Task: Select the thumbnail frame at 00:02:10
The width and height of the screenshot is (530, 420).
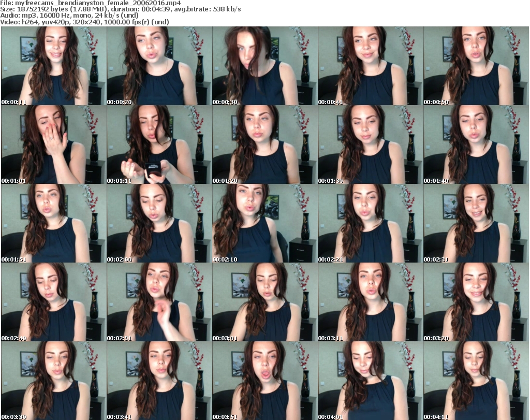Action: pos(265,224)
